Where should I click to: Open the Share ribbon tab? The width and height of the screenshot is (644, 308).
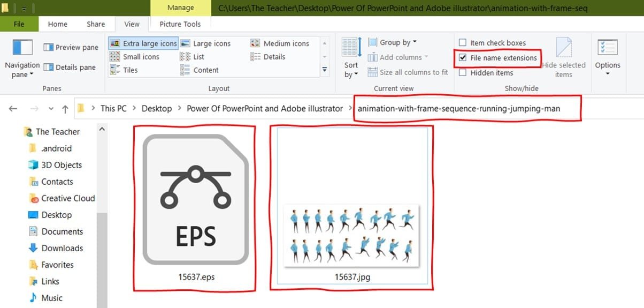click(96, 24)
